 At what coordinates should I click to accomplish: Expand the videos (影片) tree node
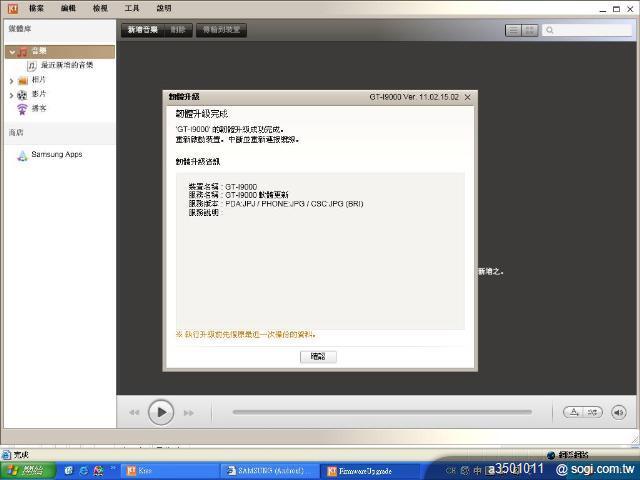[x=12, y=95]
